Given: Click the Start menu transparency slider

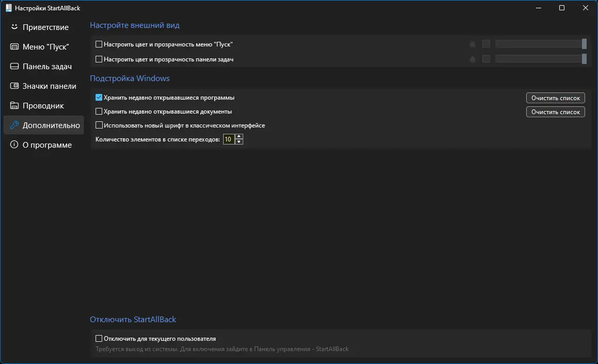Looking at the screenshot, I should [x=540, y=44].
